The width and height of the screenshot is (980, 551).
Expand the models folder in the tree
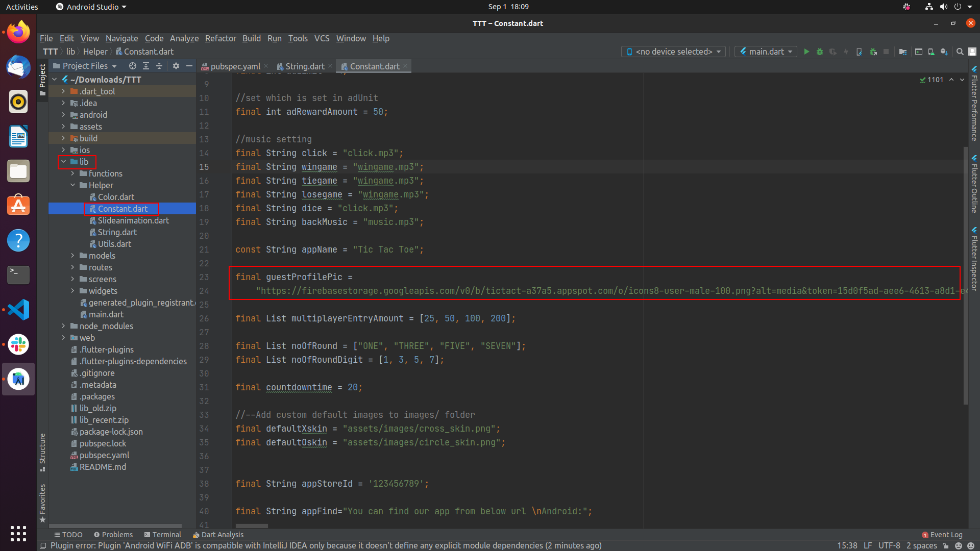pos(72,256)
